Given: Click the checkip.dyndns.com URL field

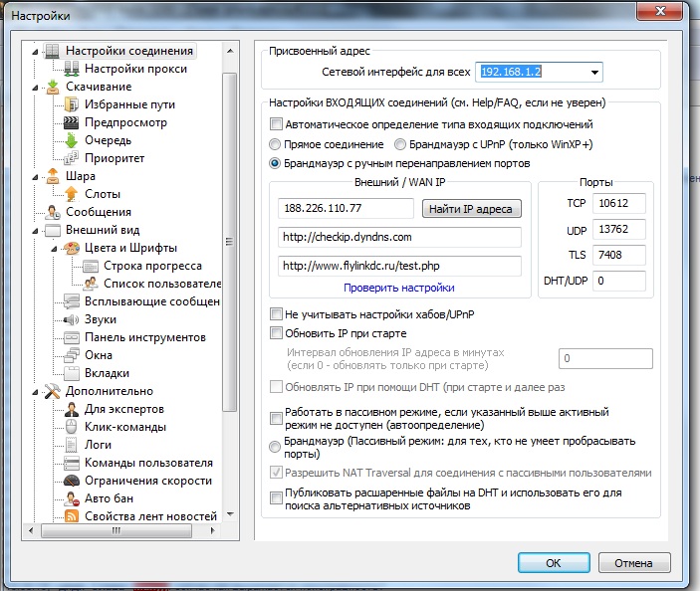Looking at the screenshot, I should 399,237.
